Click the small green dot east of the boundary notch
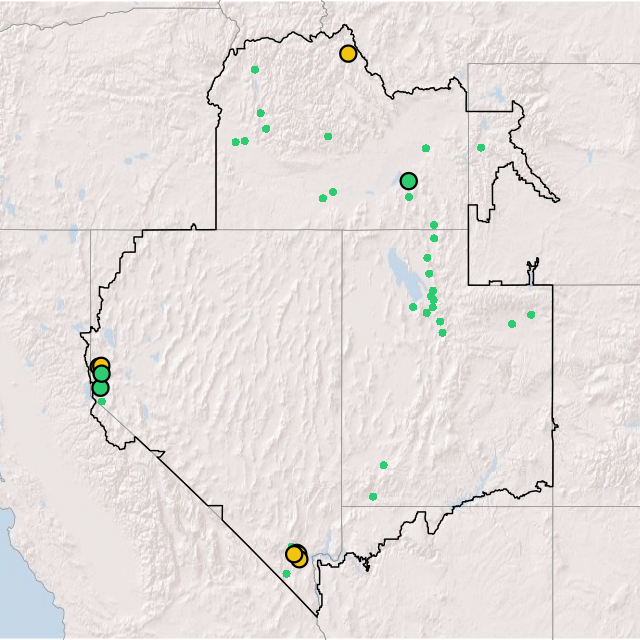 [x=481, y=148]
